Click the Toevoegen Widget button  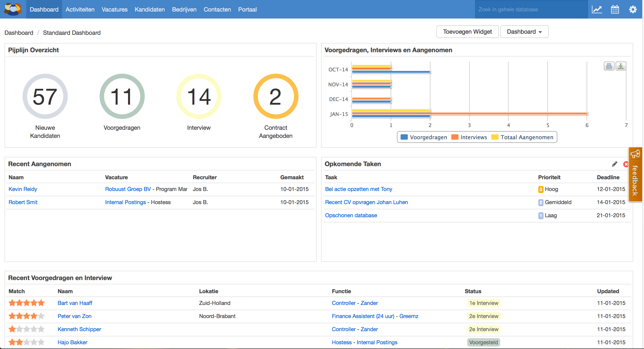click(x=467, y=32)
